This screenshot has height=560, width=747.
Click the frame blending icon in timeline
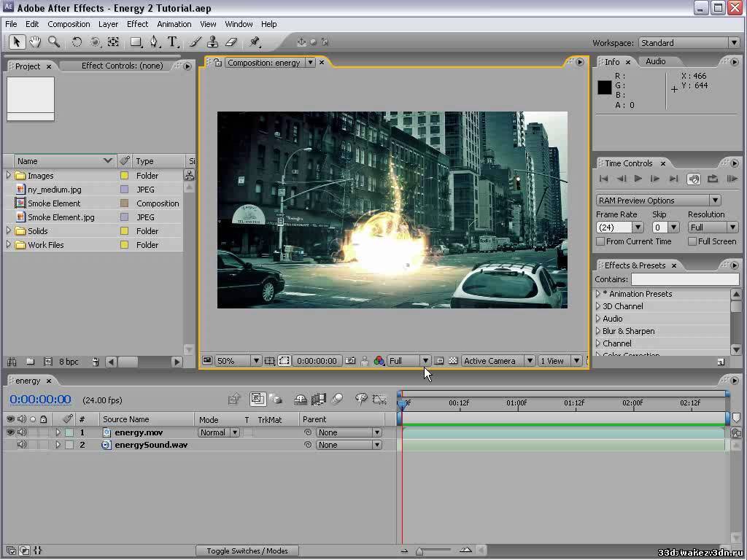click(318, 399)
